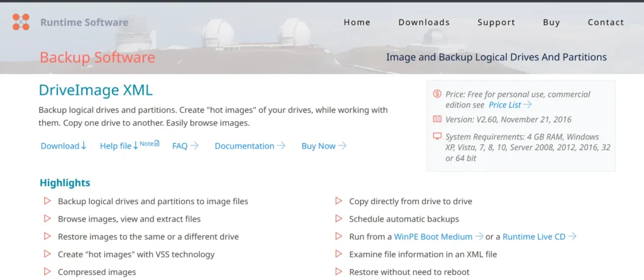The width and height of the screenshot is (644, 280).
Task: Click the Runtime Software logo icon
Action: (21, 22)
